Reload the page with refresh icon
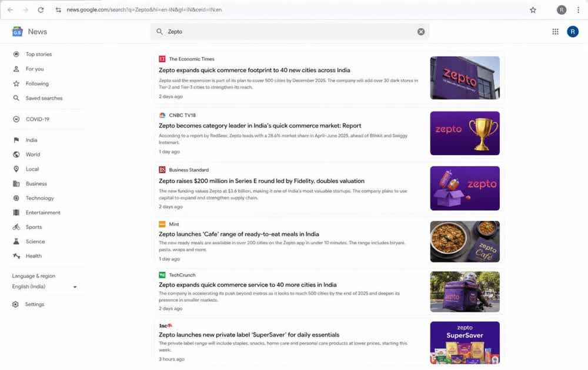This screenshot has height=370, width=588. 41,10
